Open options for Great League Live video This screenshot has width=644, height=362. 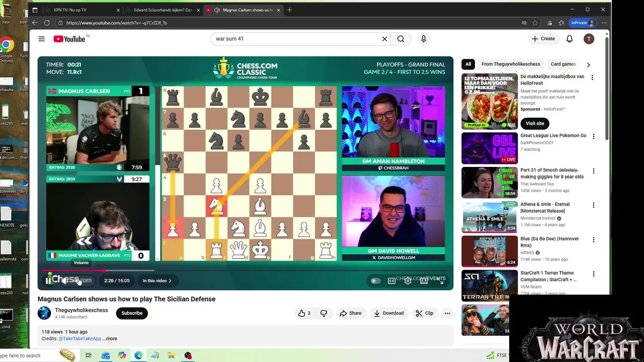(x=594, y=136)
